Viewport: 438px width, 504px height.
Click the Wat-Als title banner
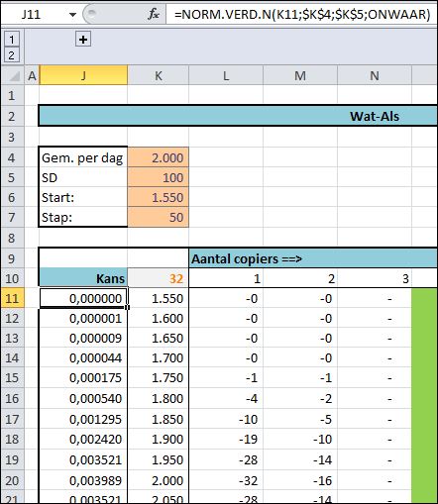click(x=238, y=116)
